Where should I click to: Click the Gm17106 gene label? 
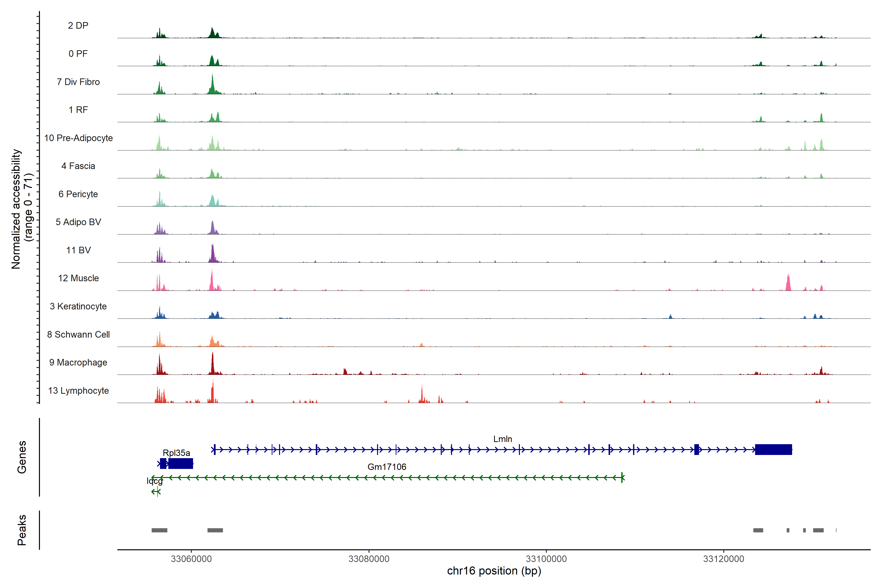click(387, 467)
